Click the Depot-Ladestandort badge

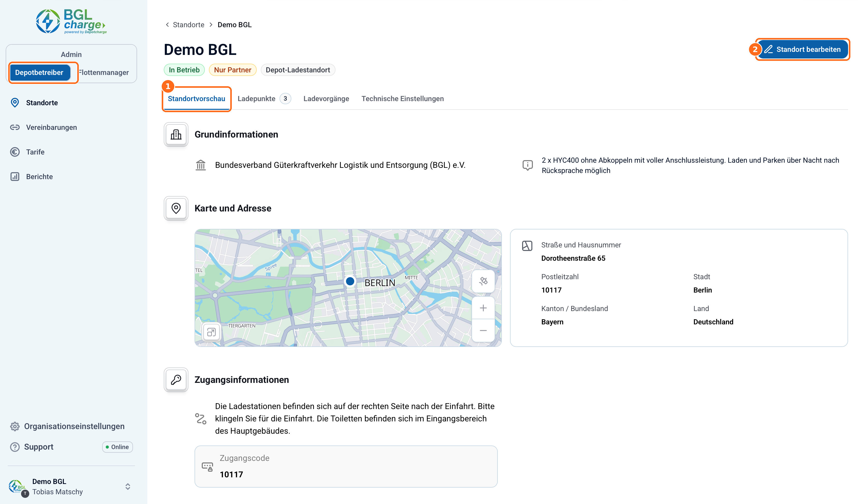[x=297, y=70]
